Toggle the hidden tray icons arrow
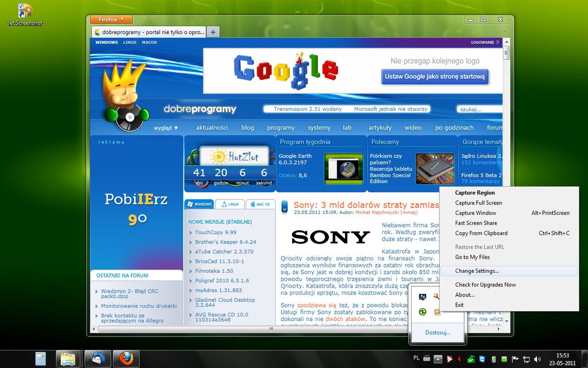 coord(438,359)
